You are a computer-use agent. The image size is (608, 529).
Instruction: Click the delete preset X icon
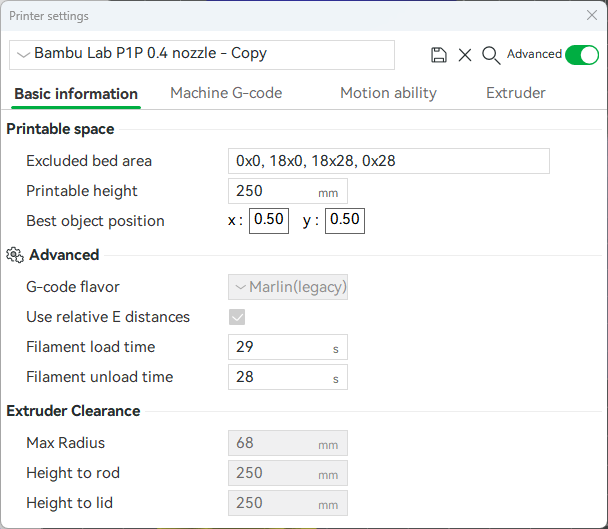465,55
